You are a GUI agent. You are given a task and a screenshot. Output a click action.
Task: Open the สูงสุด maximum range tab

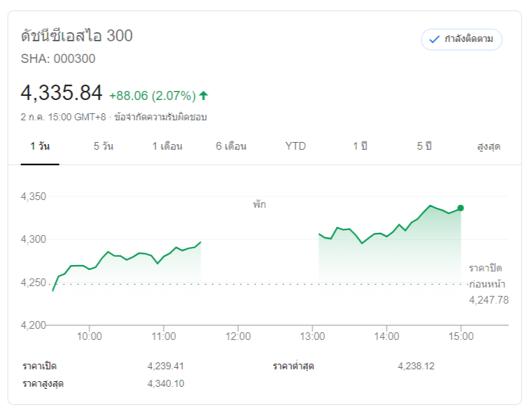click(489, 147)
